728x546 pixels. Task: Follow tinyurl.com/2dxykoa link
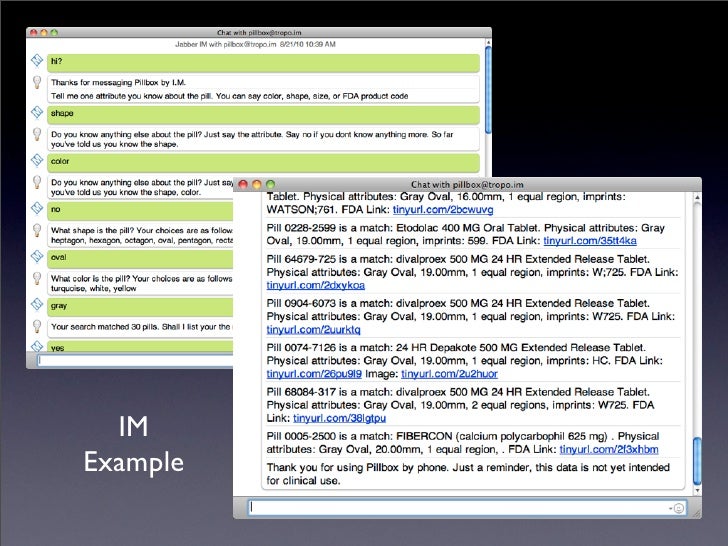pyautogui.click(x=316, y=286)
